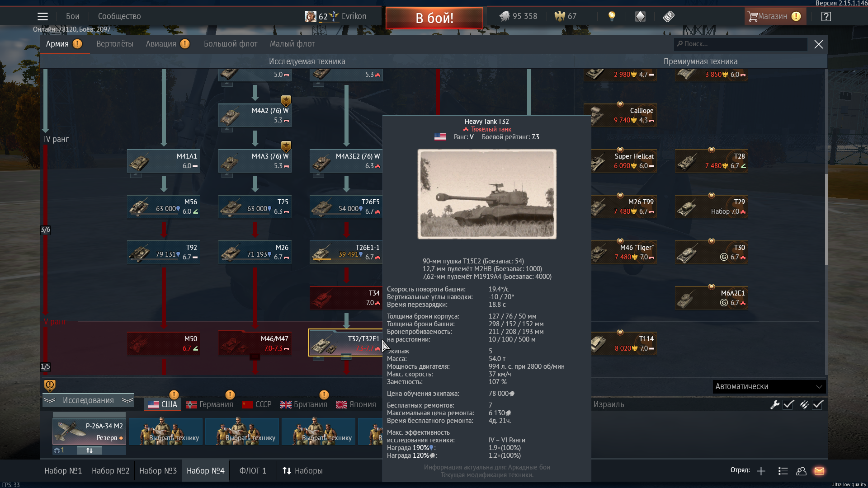This screenshot has width=868, height=488.
Task: Click the light bulb hints icon
Action: click(x=612, y=17)
